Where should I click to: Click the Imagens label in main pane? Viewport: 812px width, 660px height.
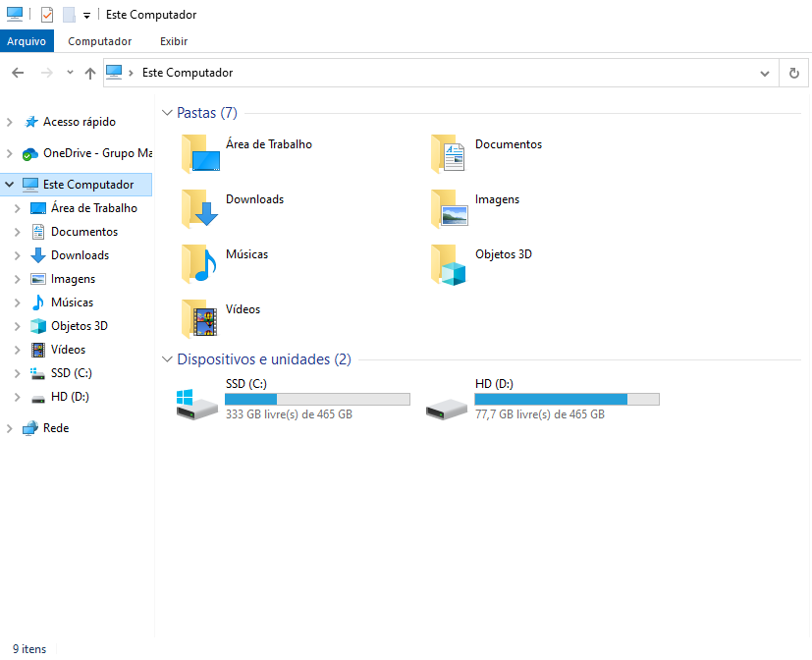(x=497, y=200)
